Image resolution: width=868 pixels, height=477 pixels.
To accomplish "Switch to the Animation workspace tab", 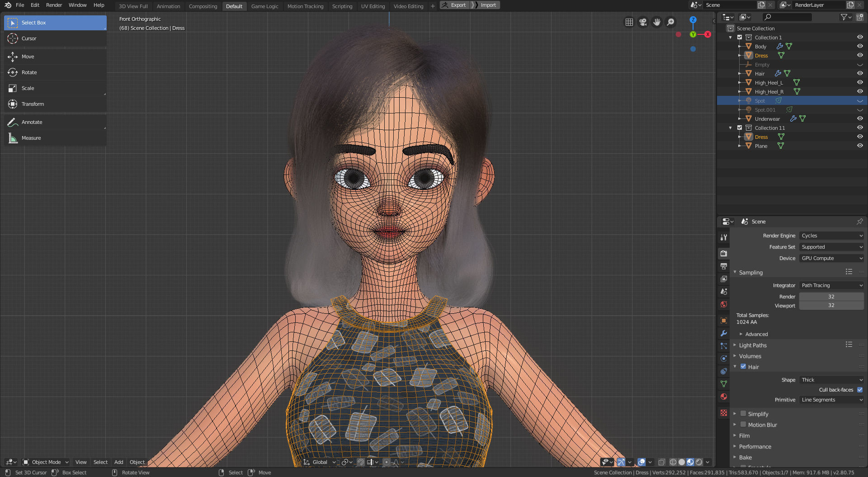I will (168, 6).
